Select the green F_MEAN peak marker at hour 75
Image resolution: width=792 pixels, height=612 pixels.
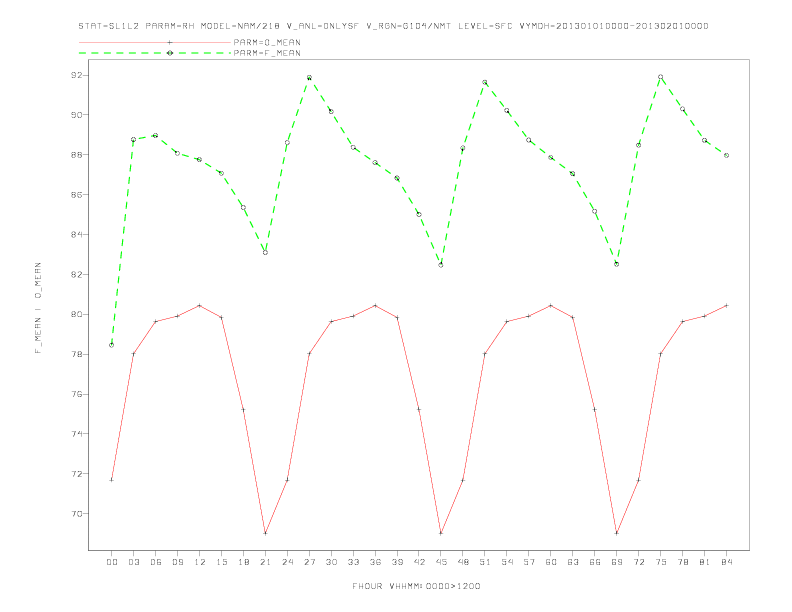pos(661,77)
